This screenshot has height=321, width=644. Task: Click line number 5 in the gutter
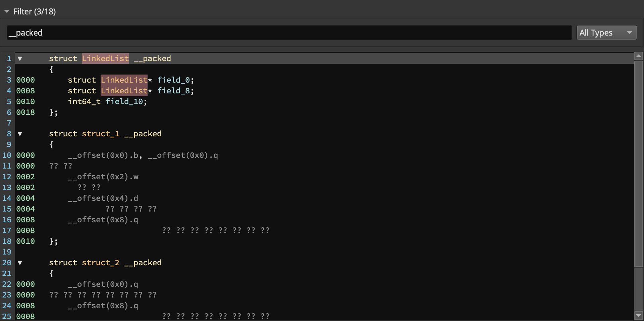(9, 101)
